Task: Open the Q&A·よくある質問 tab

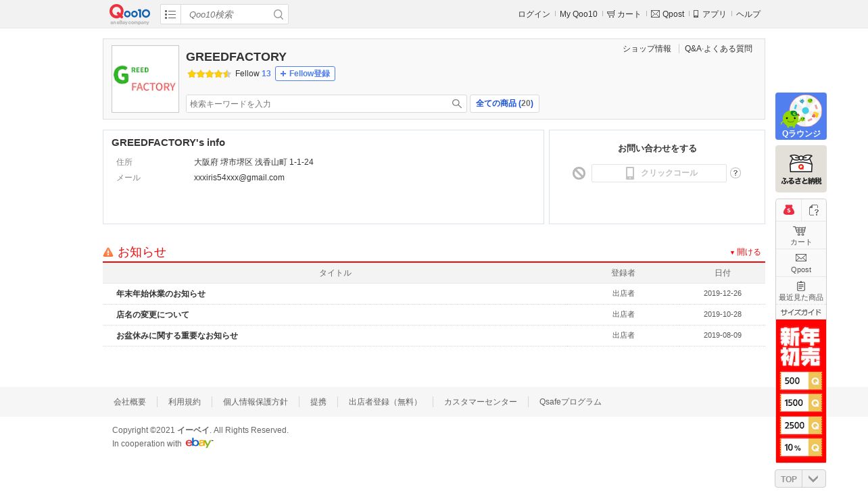Action: tap(719, 49)
